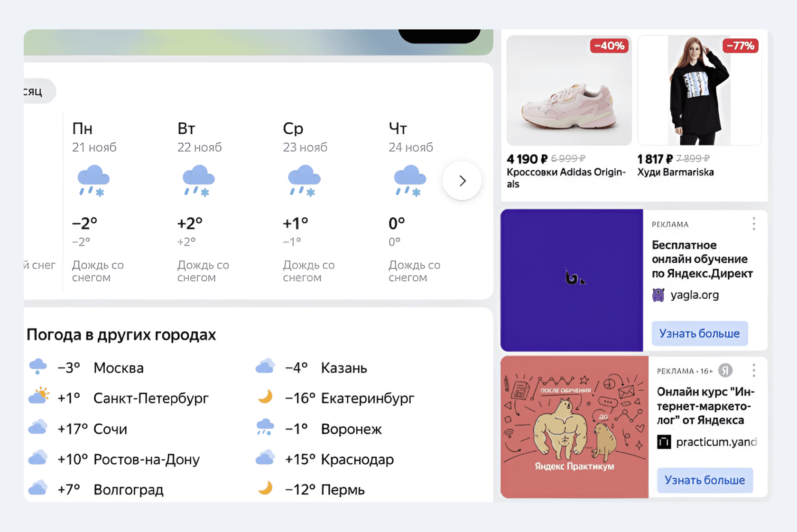Click the rainy cloud icon by Воронеж
This screenshot has height=532, width=797.
265,427
